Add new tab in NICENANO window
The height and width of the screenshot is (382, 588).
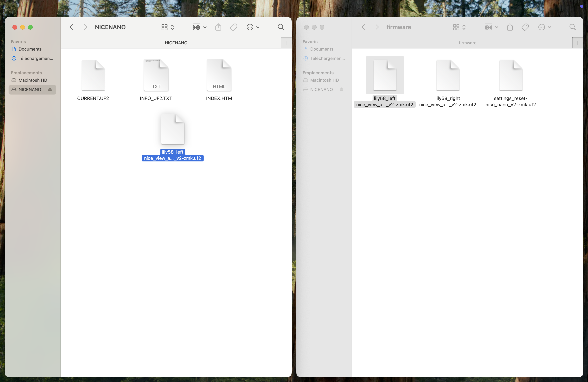pyautogui.click(x=286, y=43)
